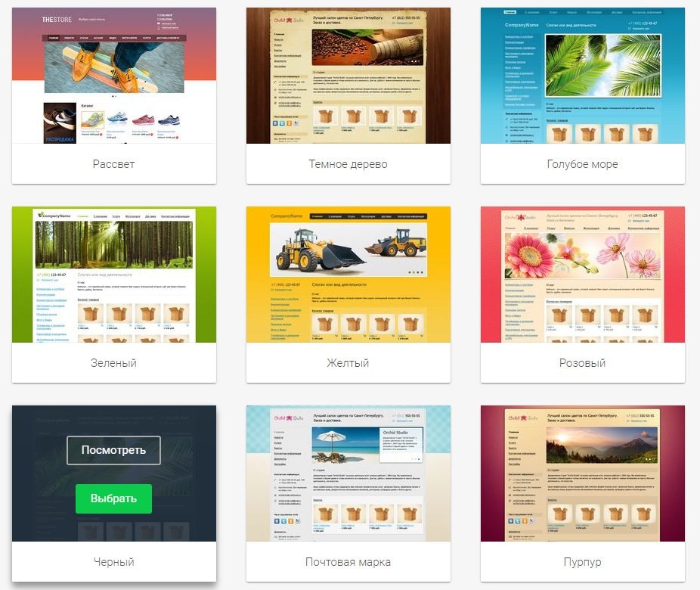
Task: Select the Зеленый caption label
Action: pos(114,362)
